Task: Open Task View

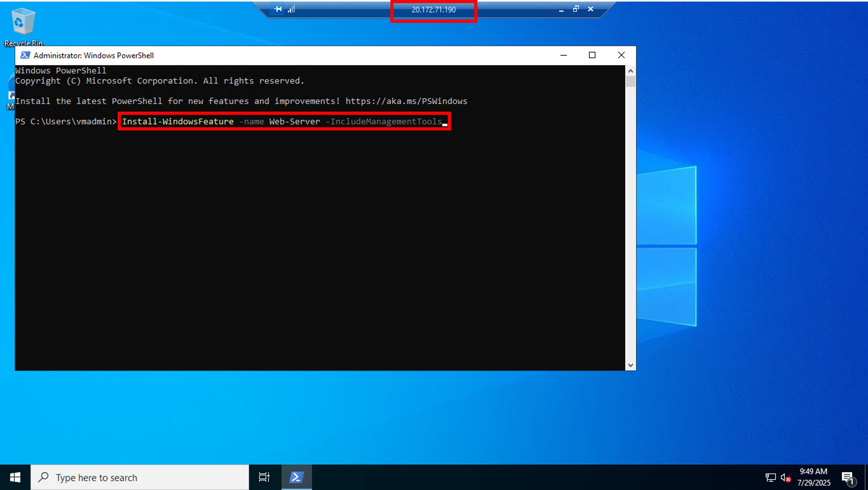Action: coord(264,477)
